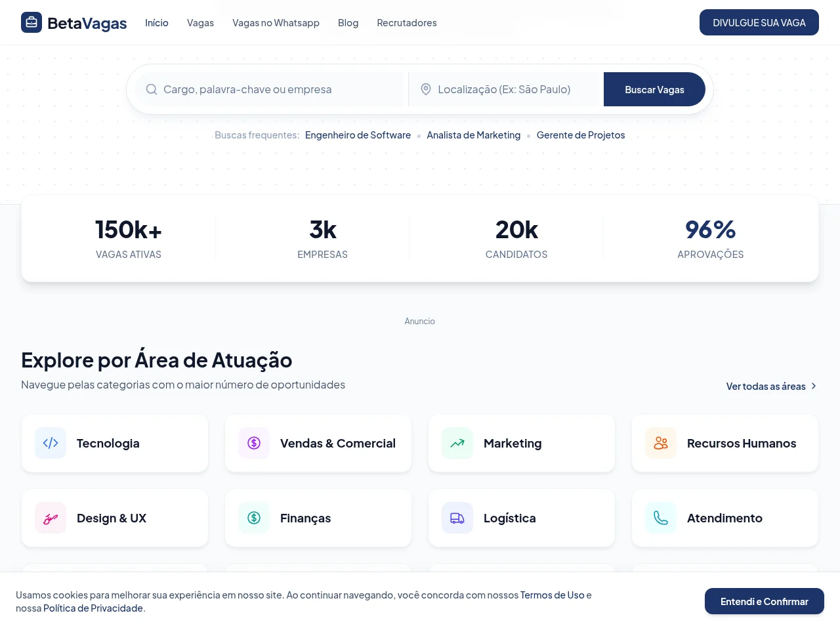Screen dimensions: 840x630
Task: Click the Anuncio label
Action: click(420, 321)
